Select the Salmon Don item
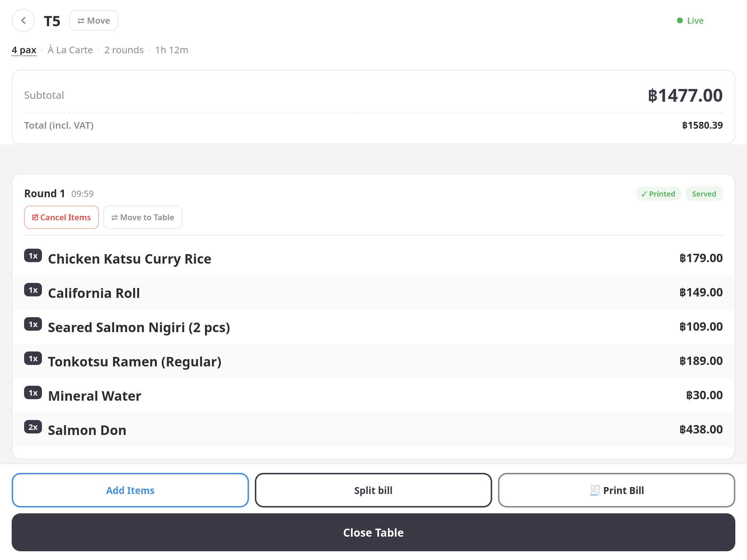The width and height of the screenshot is (747, 560). pos(373,430)
